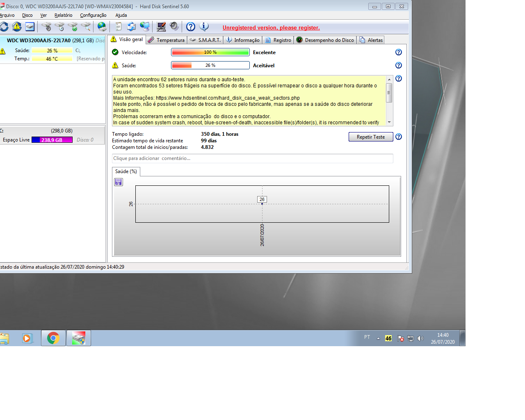Image resolution: width=525 pixels, height=420 pixels.
Task: Click the hard disk with speaker icon
Action: coord(46,27)
